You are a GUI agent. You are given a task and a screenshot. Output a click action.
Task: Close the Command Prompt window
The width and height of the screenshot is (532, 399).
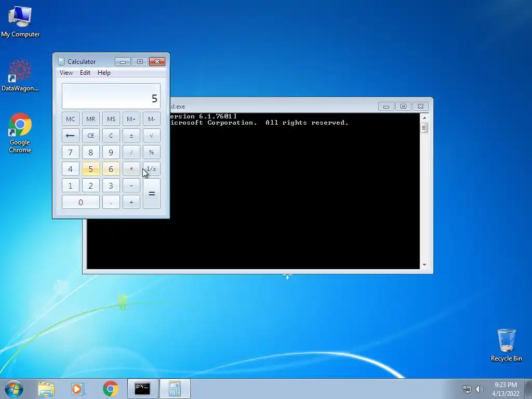click(420, 107)
